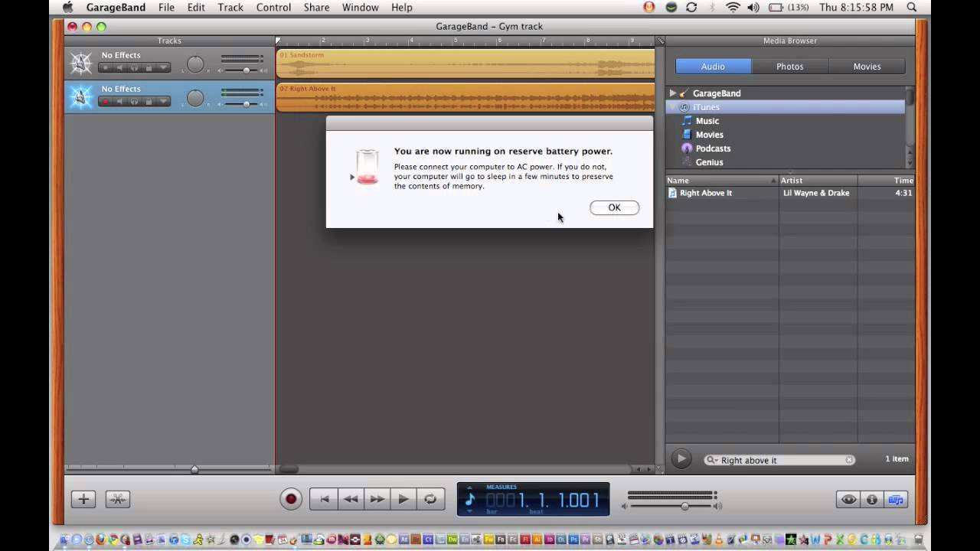The image size is (980, 551).
Task: Add a new track with plus button
Action: pyautogui.click(x=83, y=499)
